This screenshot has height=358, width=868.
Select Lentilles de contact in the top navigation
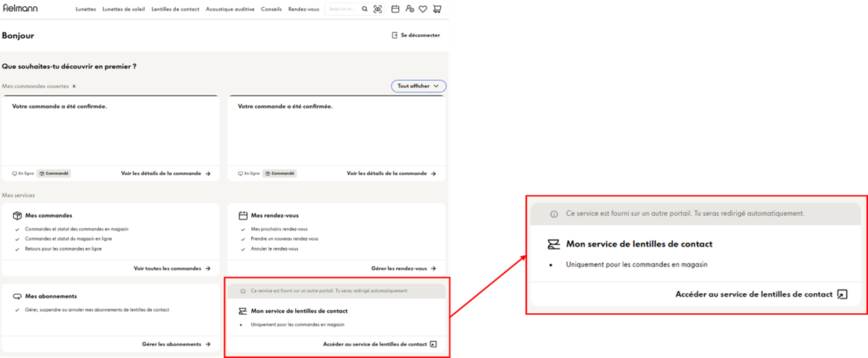tap(175, 10)
